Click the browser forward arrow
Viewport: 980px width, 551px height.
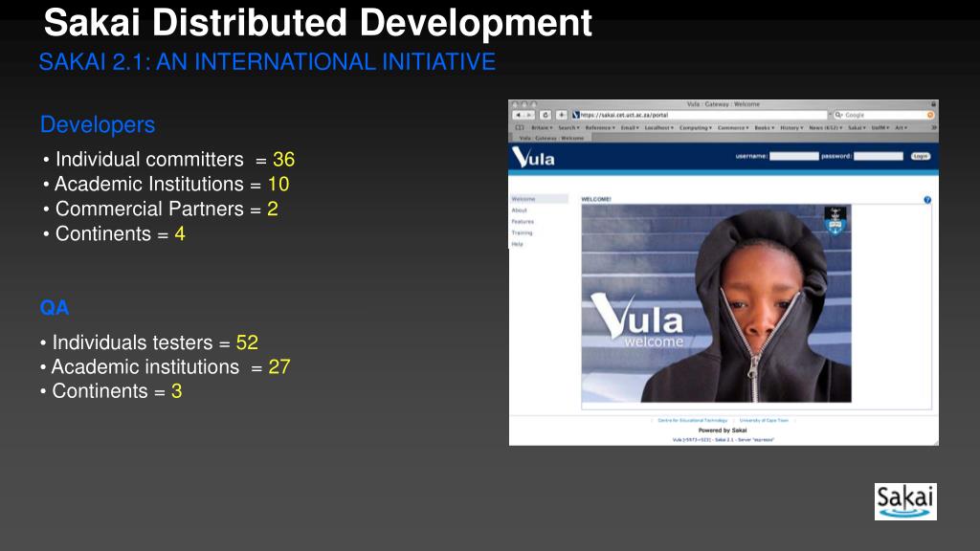(x=529, y=115)
